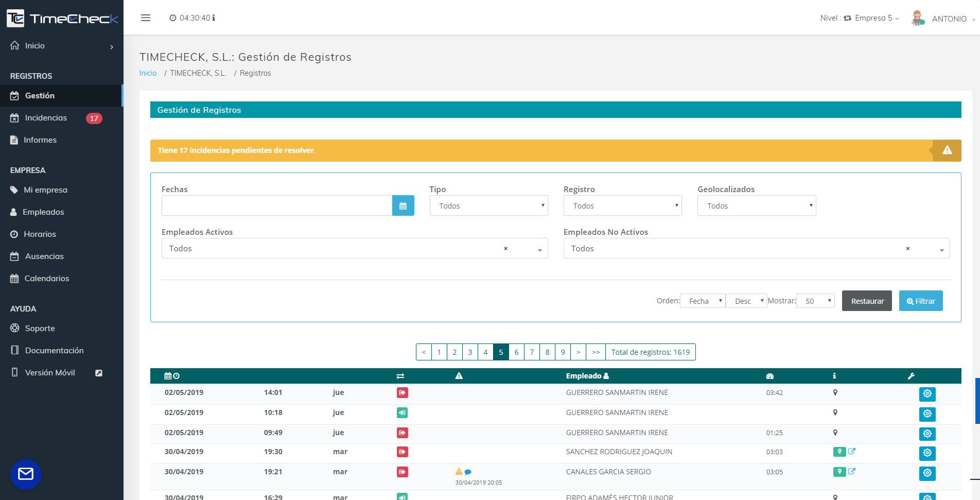
Task: Click the warning icon in yellow alert banner
Action: click(x=947, y=150)
